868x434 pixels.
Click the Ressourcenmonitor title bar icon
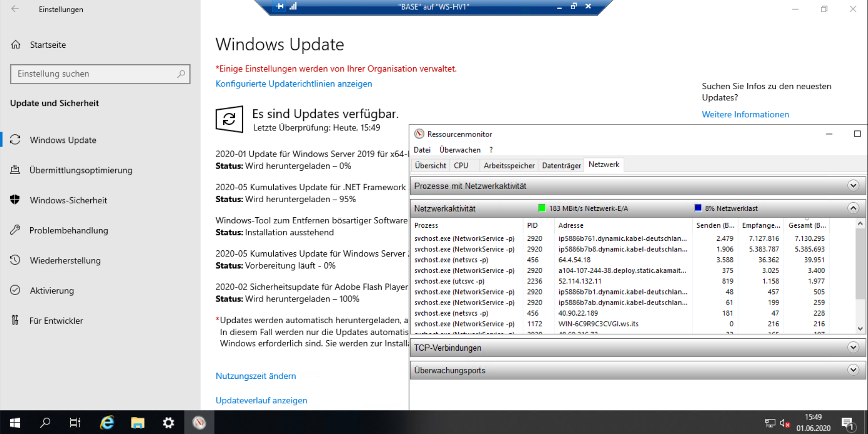pos(419,134)
